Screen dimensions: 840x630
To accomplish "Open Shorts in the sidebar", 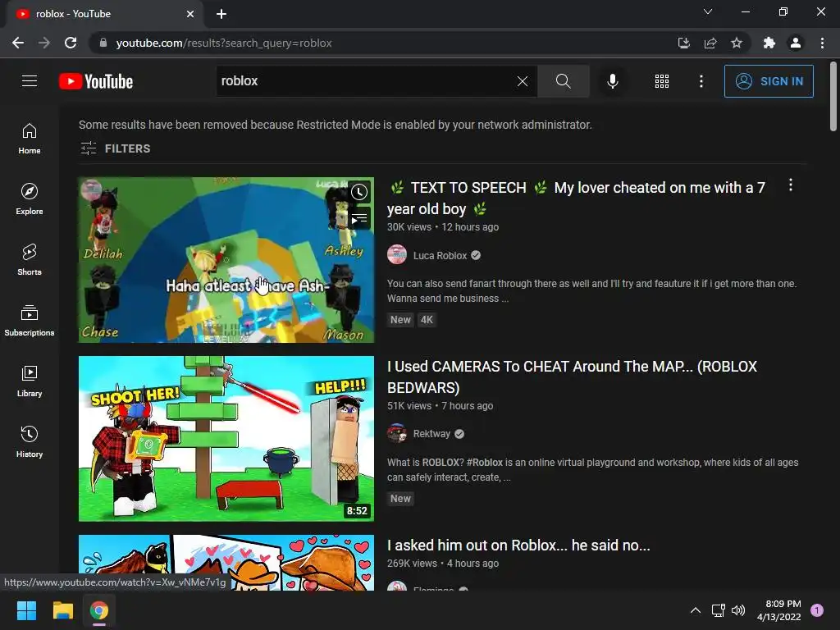I will [30, 259].
